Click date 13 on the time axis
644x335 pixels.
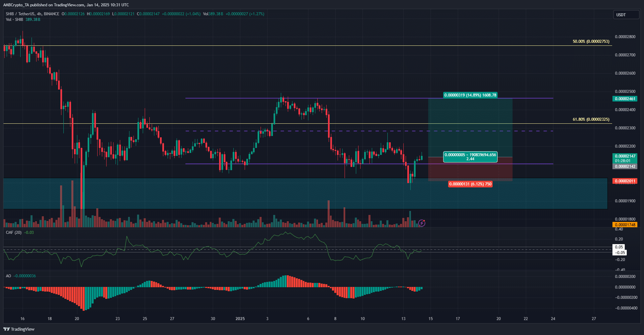tap(403, 319)
